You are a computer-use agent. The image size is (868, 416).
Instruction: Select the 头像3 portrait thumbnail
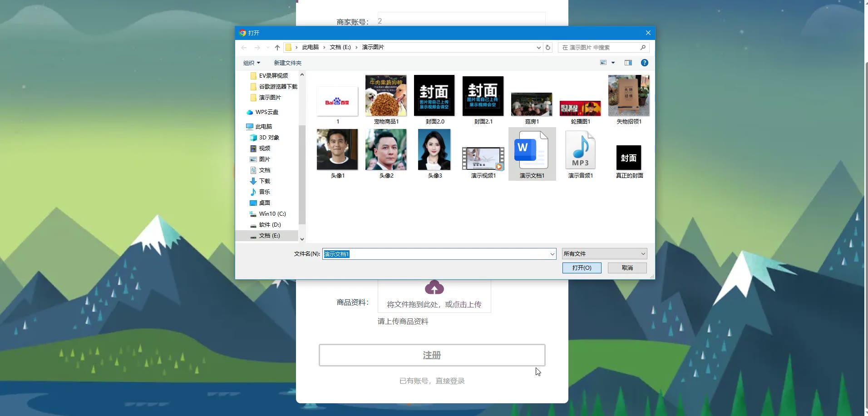(434, 150)
